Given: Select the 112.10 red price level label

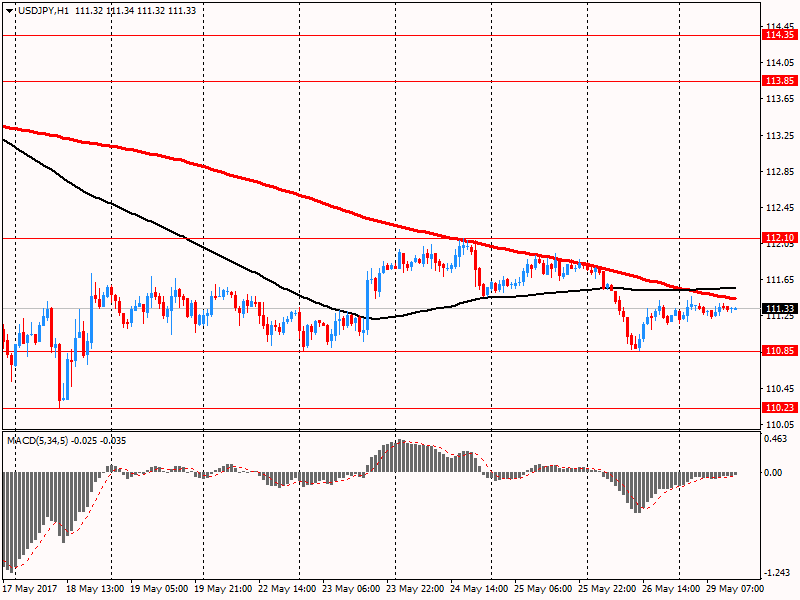Looking at the screenshot, I should 780,238.
